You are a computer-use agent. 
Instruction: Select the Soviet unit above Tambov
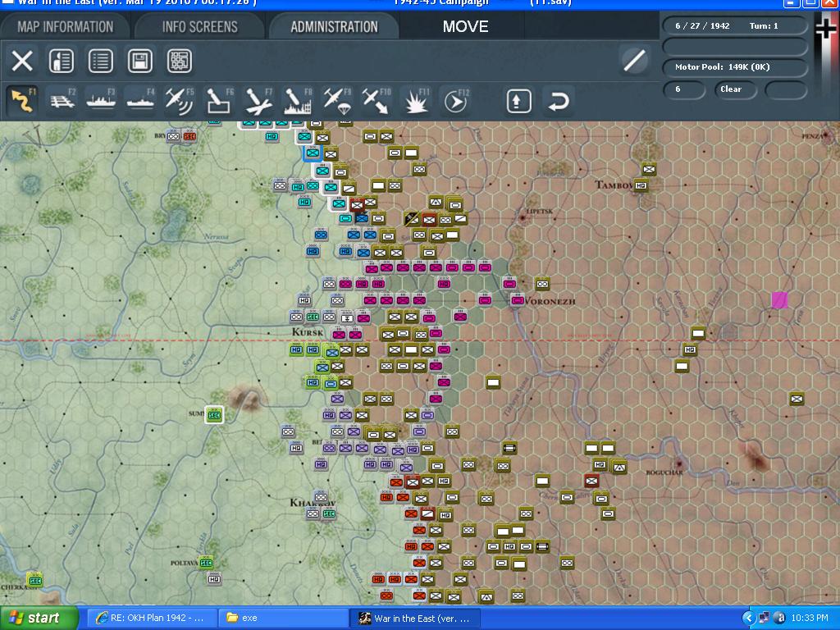(649, 170)
